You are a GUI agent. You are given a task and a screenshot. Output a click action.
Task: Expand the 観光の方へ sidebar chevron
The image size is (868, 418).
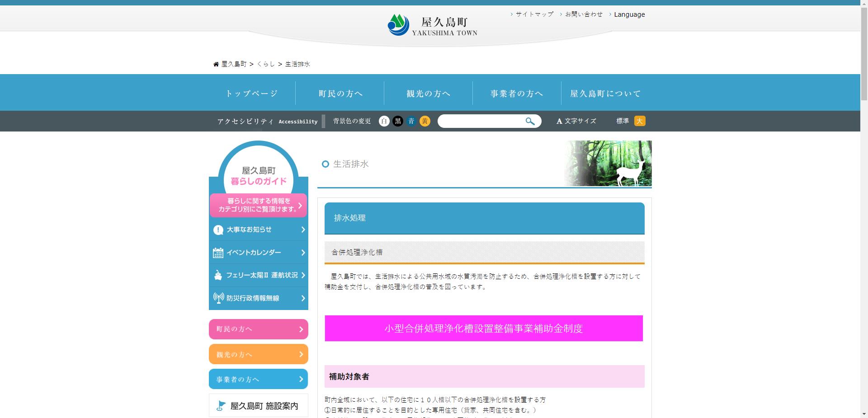pos(302,354)
